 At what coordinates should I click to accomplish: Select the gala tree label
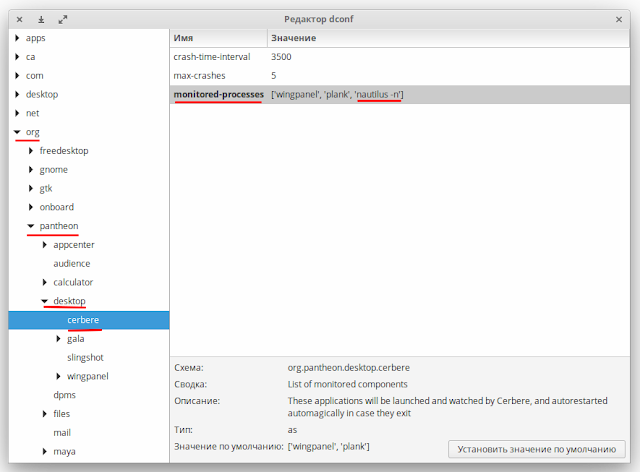click(x=76, y=338)
